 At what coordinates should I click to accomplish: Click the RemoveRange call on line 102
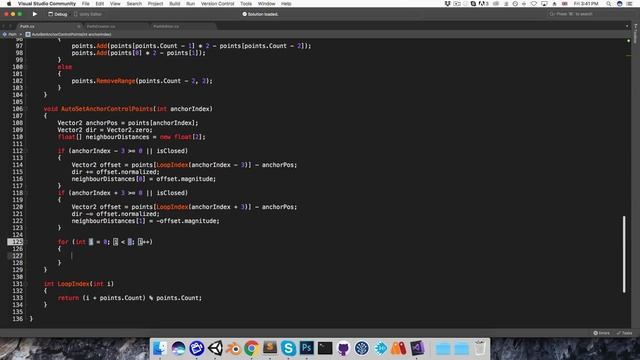coord(116,81)
